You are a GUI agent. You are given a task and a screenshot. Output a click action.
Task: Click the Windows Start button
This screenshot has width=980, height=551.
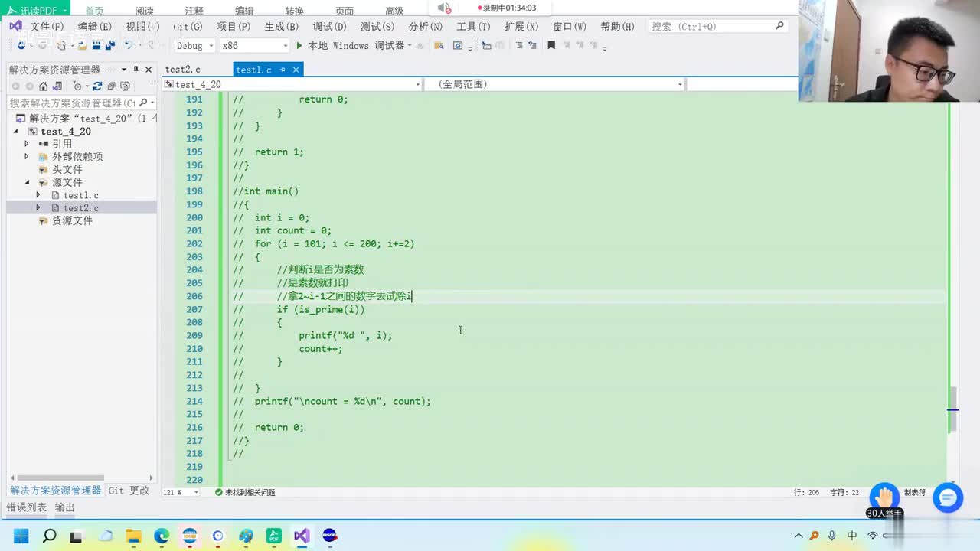point(21,535)
